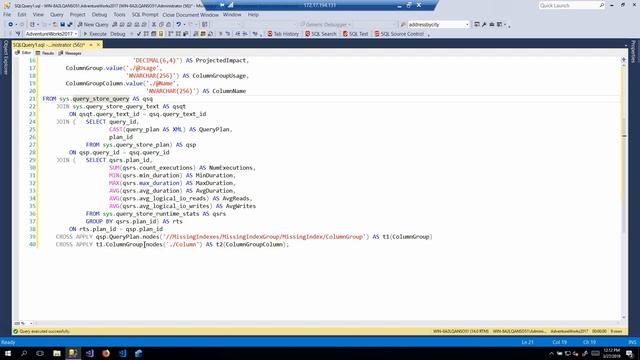Close the SQLQuery1.sql document tab
The height and width of the screenshot is (360, 640).
coord(98,44)
